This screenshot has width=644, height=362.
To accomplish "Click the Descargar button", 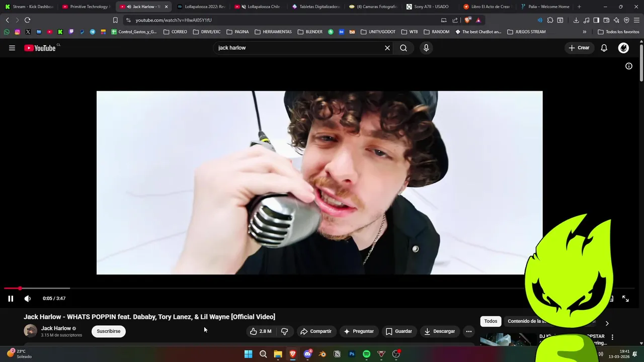I will coord(440,331).
